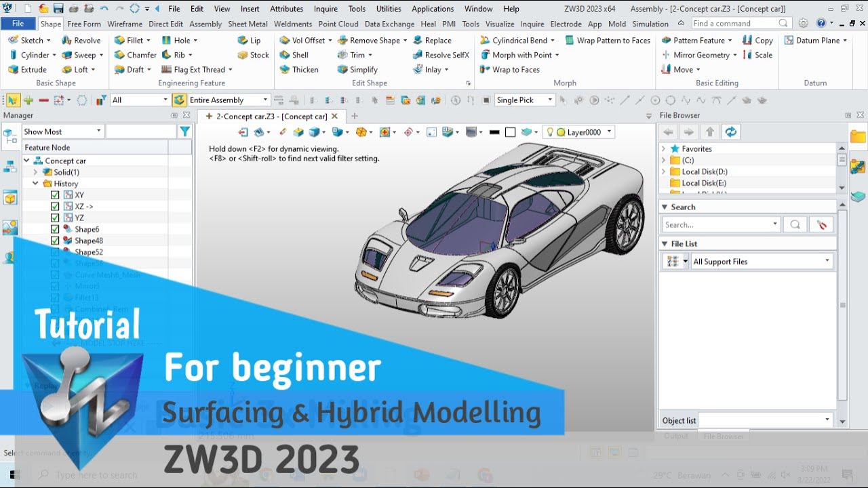Click the File Browser search magnifier button

[x=795, y=224]
